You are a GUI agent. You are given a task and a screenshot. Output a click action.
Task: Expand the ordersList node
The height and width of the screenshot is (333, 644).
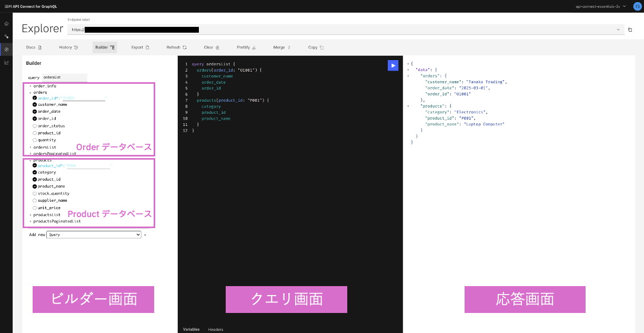coord(31,148)
